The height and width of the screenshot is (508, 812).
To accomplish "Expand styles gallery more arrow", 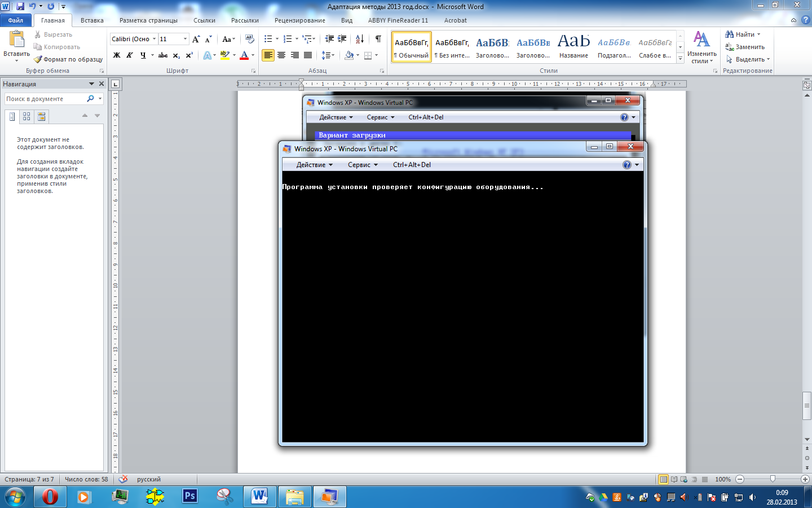I will click(x=681, y=59).
